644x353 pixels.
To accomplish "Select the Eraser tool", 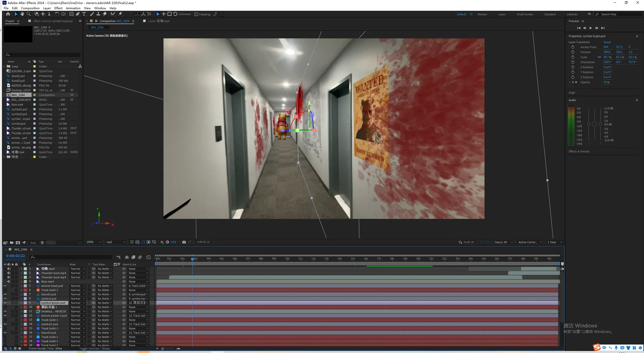I will click(105, 14).
